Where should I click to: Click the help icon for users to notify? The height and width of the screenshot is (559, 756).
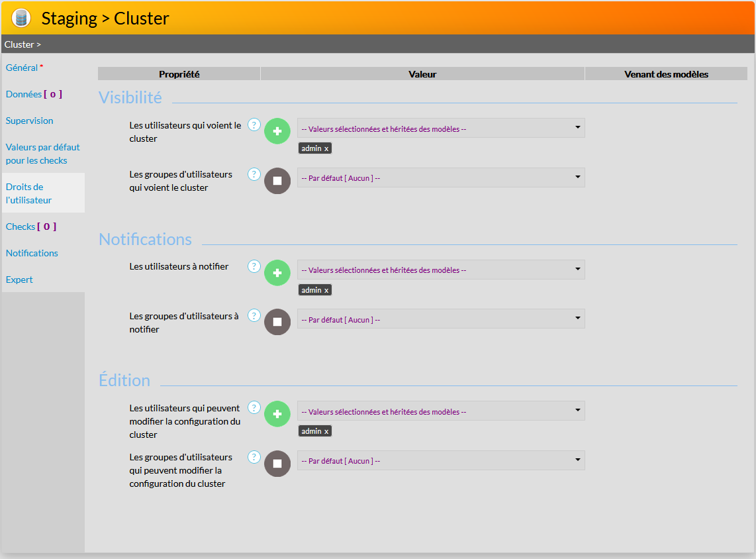[x=254, y=266]
